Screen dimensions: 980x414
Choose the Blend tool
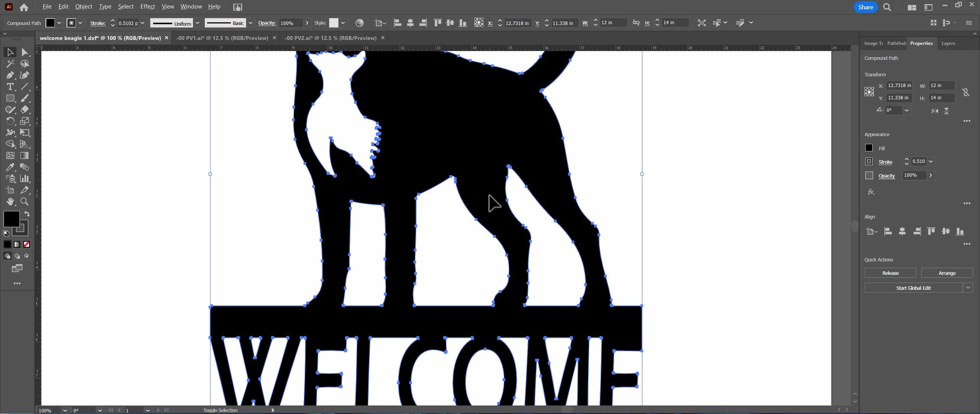(x=25, y=167)
